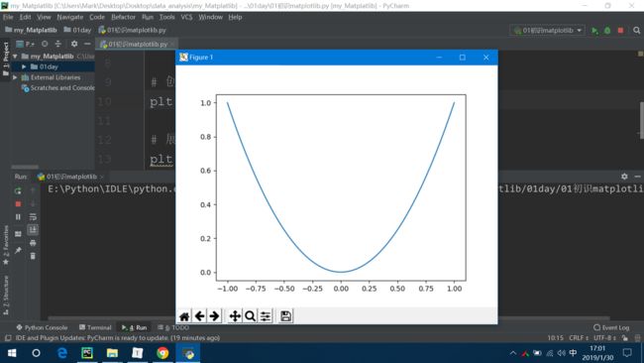Open the Run menu

tap(148, 17)
